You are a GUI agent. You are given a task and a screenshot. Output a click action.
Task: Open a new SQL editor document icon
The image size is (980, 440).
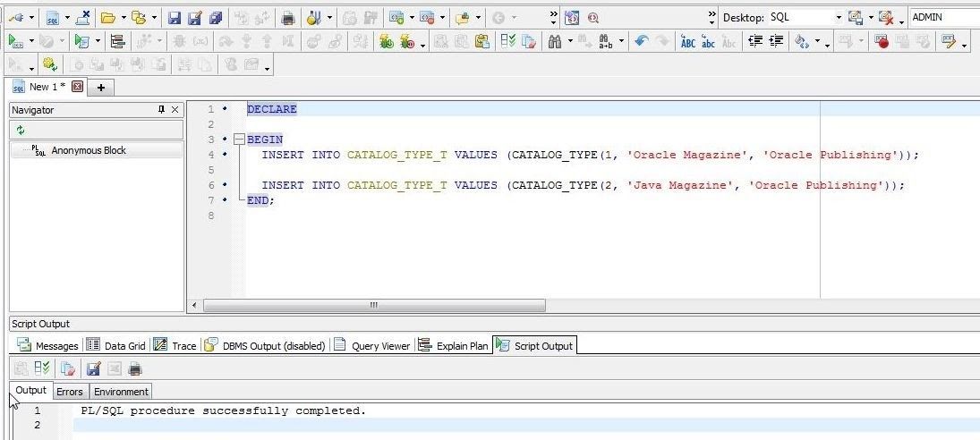coord(53,18)
